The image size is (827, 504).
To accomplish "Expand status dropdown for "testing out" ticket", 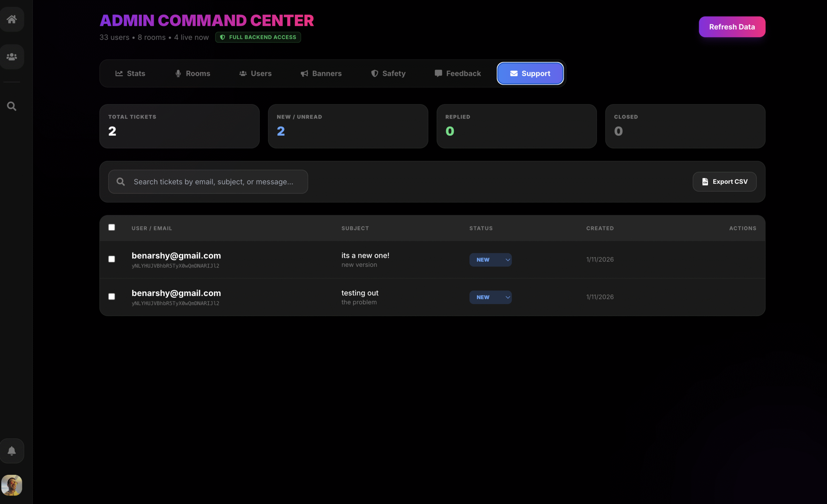I will [490, 297].
